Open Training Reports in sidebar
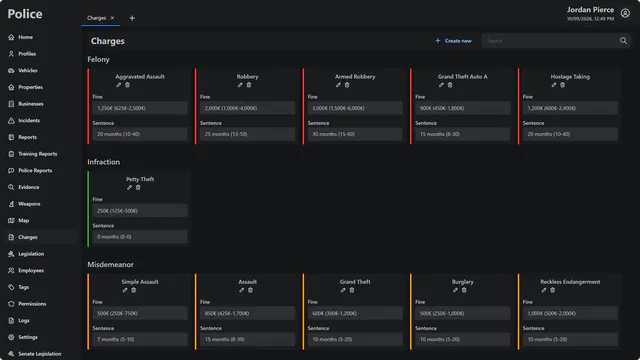 coord(40,154)
